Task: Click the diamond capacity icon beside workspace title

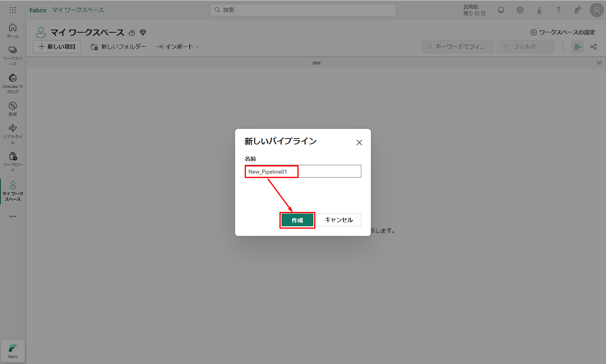Action: click(143, 32)
